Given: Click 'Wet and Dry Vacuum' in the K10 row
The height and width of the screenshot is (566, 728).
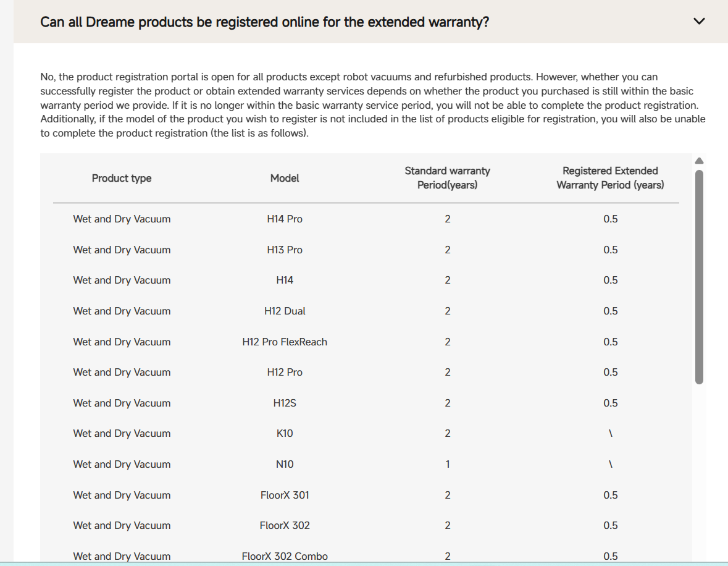Looking at the screenshot, I should click(122, 434).
